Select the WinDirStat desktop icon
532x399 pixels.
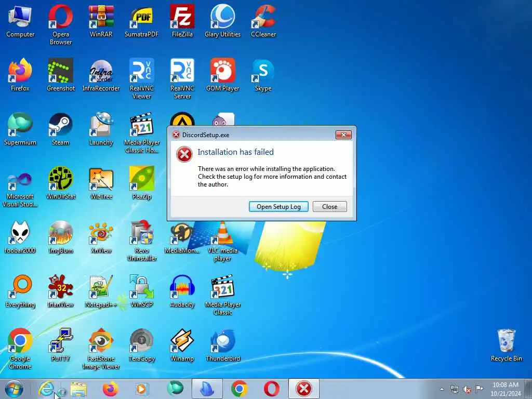coord(60,182)
